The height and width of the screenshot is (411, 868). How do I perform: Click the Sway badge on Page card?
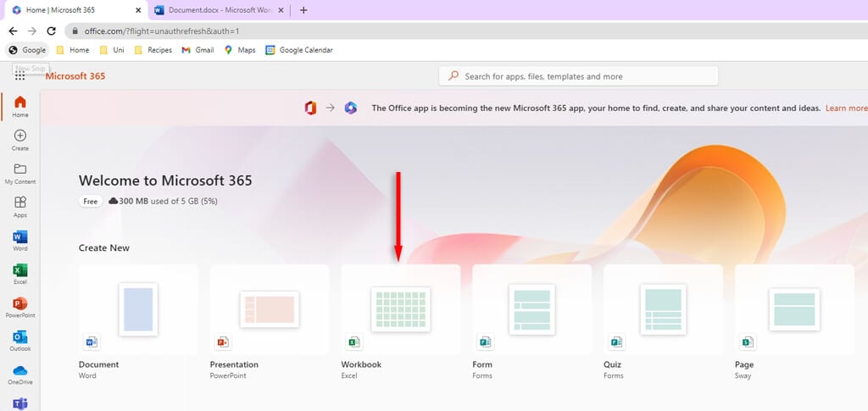pyautogui.click(x=748, y=342)
